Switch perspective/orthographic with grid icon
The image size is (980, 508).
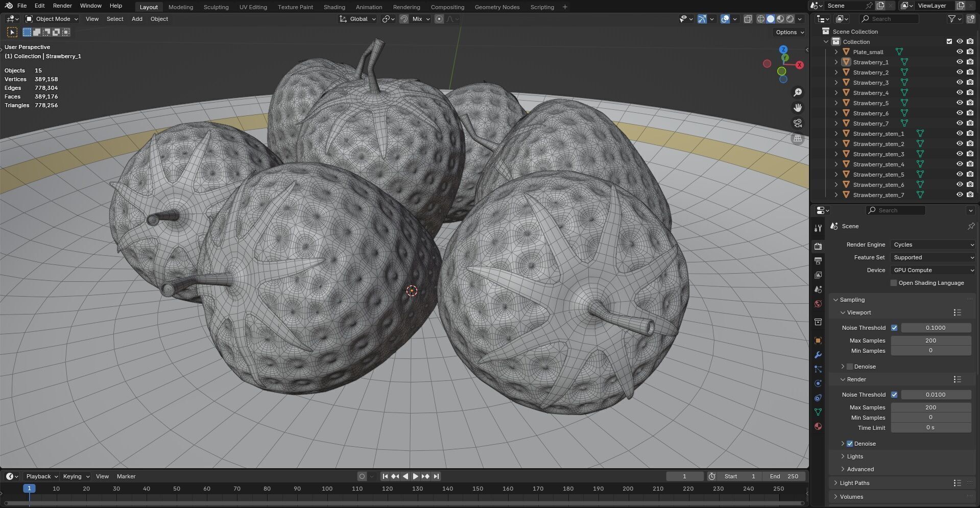click(x=798, y=138)
